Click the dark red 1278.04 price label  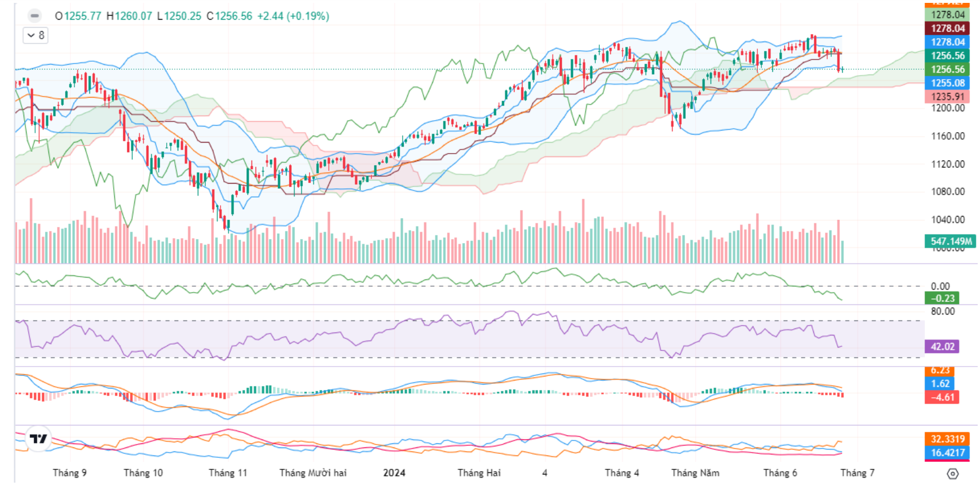947,28
